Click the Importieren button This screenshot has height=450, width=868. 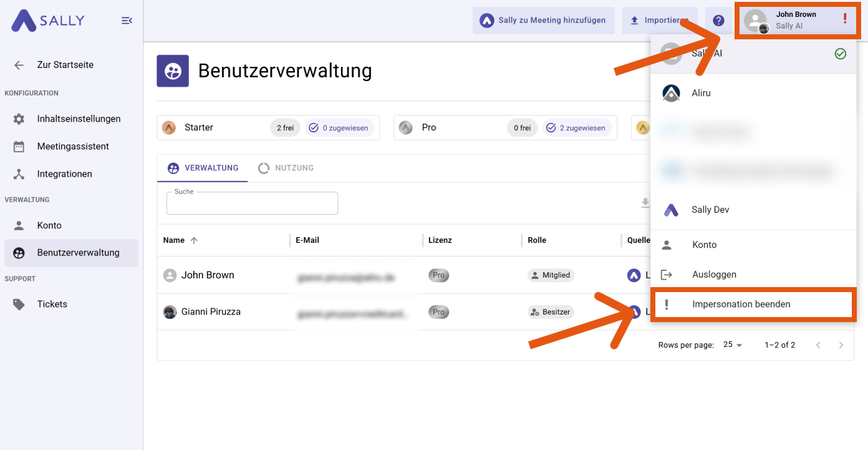tap(659, 21)
